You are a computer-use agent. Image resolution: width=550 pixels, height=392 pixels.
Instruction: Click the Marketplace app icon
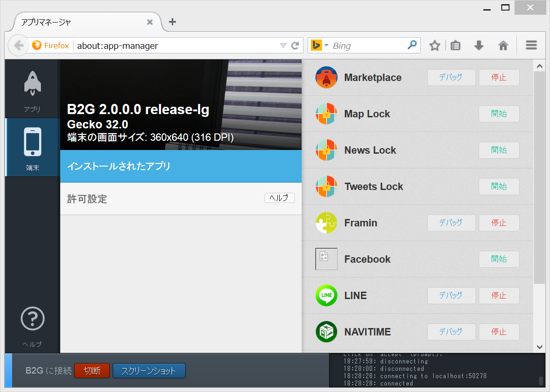(x=326, y=77)
